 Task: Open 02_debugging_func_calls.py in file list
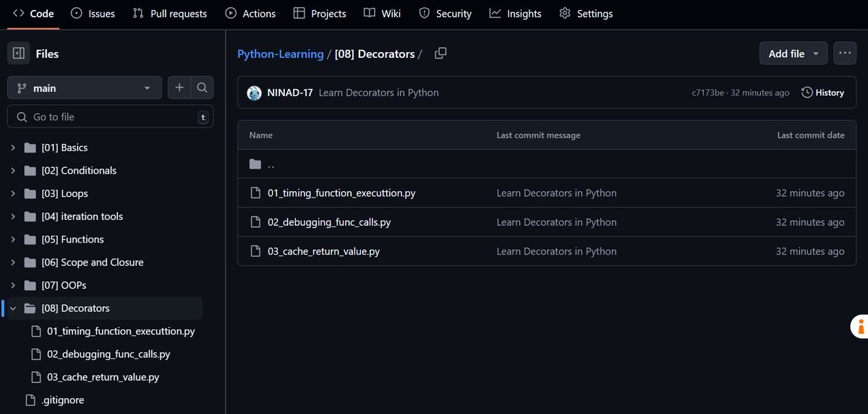coord(329,222)
